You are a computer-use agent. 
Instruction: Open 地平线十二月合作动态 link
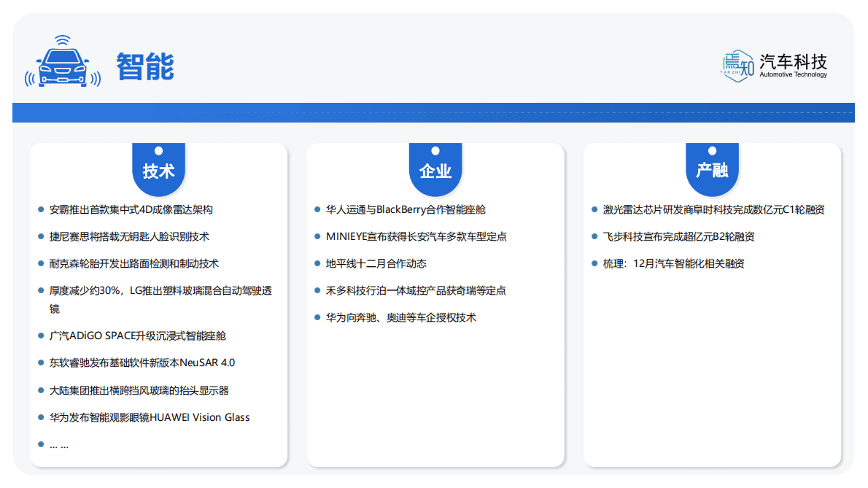(376, 264)
